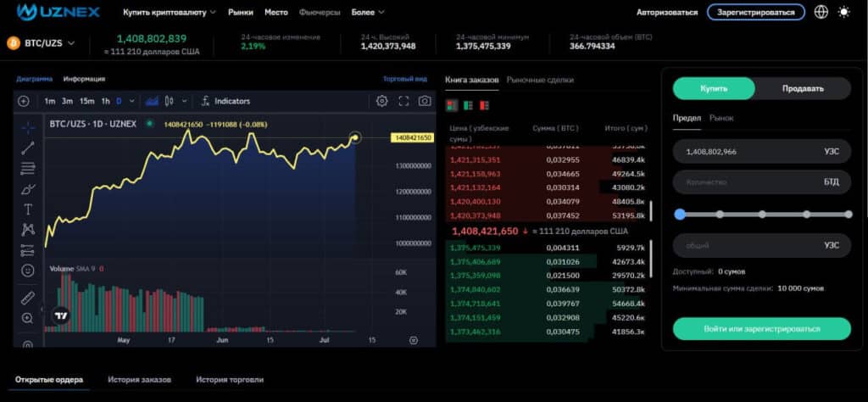
Task: Select the text annotation tool
Action: point(28,209)
